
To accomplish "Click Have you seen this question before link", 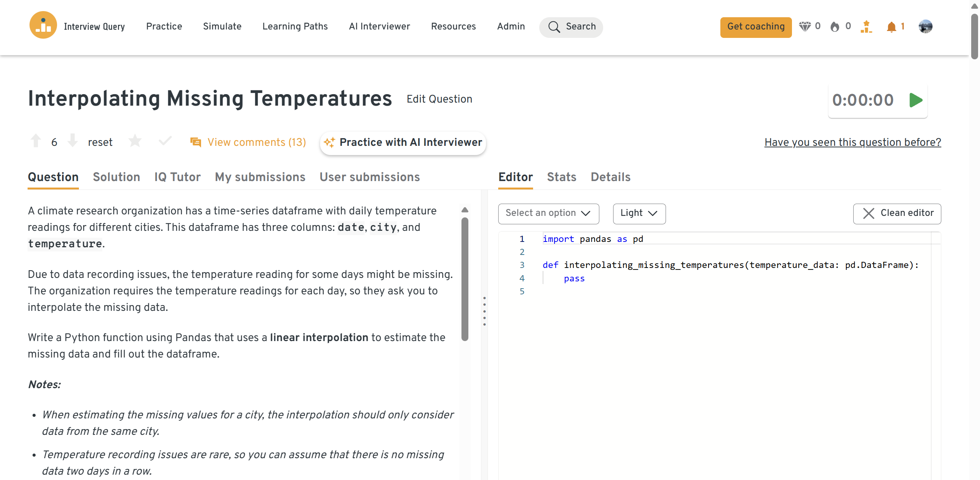I will (852, 142).
